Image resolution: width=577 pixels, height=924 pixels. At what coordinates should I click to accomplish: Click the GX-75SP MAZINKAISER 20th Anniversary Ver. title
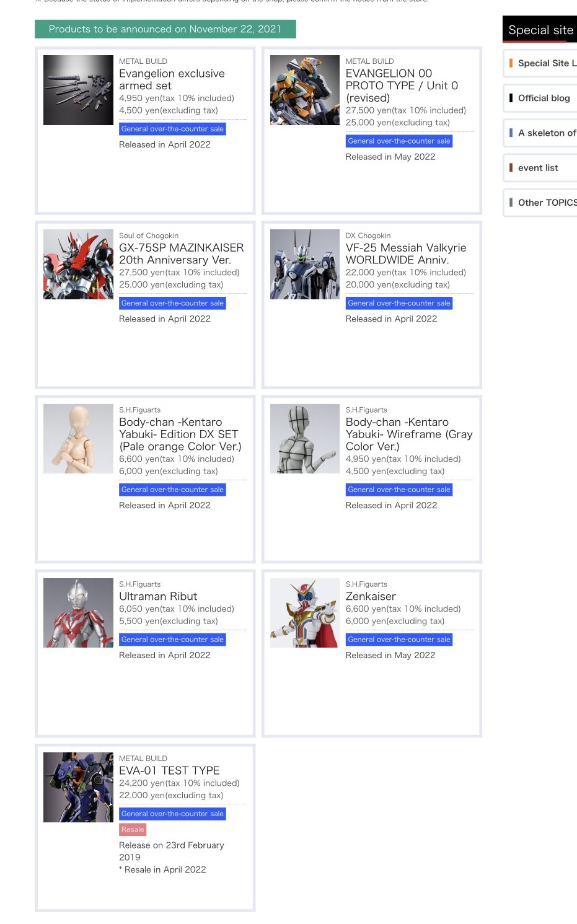[181, 253]
